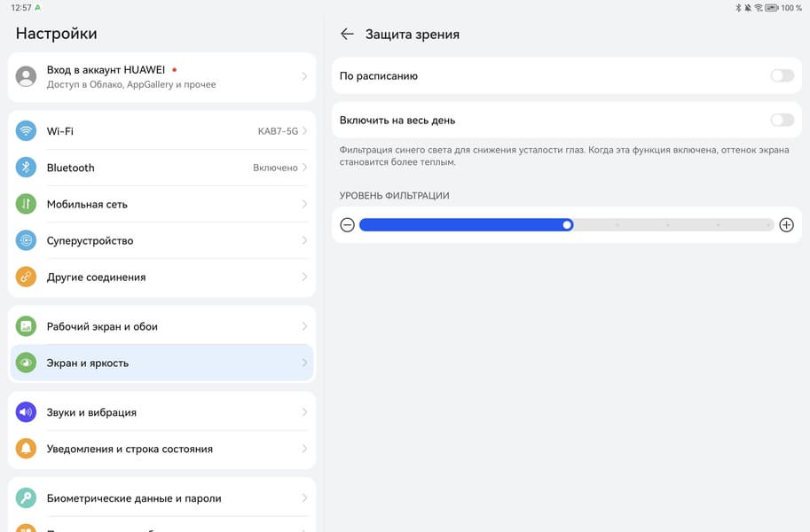Click the filtration level slider track
Image resolution: width=810 pixels, height=532 pixels.
[x=665, y=225]
